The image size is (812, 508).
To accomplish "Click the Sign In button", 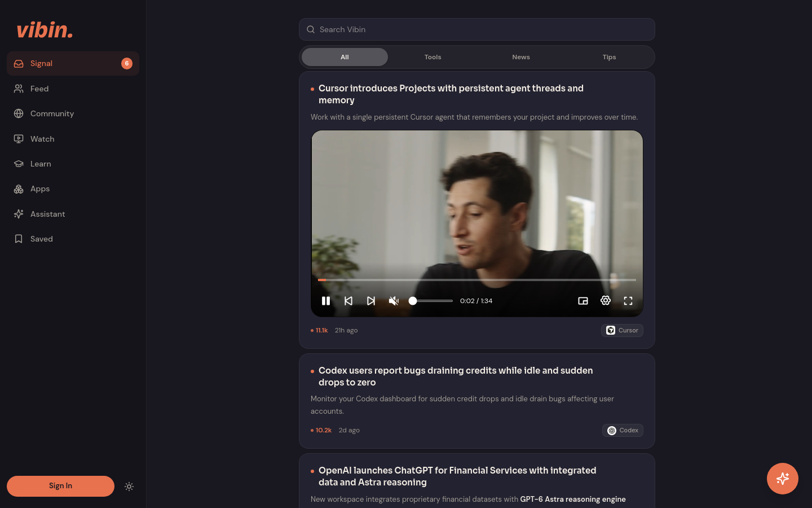I will 60,486.
